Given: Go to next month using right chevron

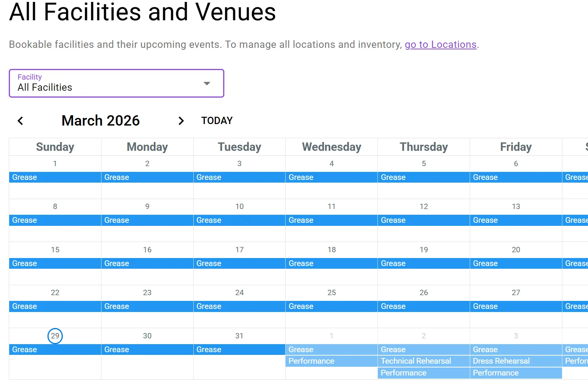Looking at the screenshot, I should [x=181, y=121].
